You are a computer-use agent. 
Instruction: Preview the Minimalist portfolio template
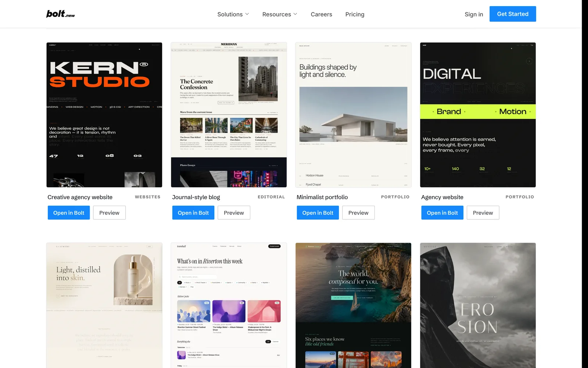click(358, 213)
